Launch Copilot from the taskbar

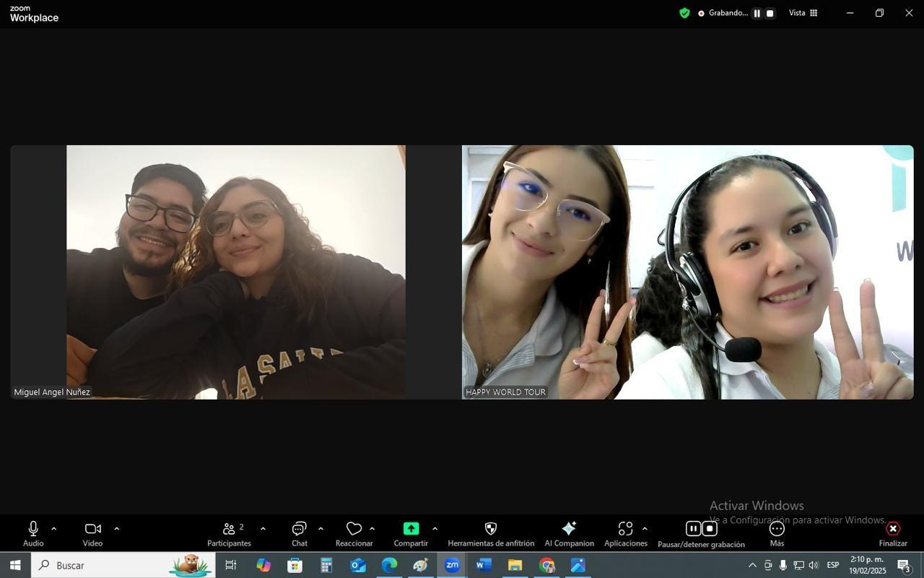pyautogui.click(x=263, y=565)
